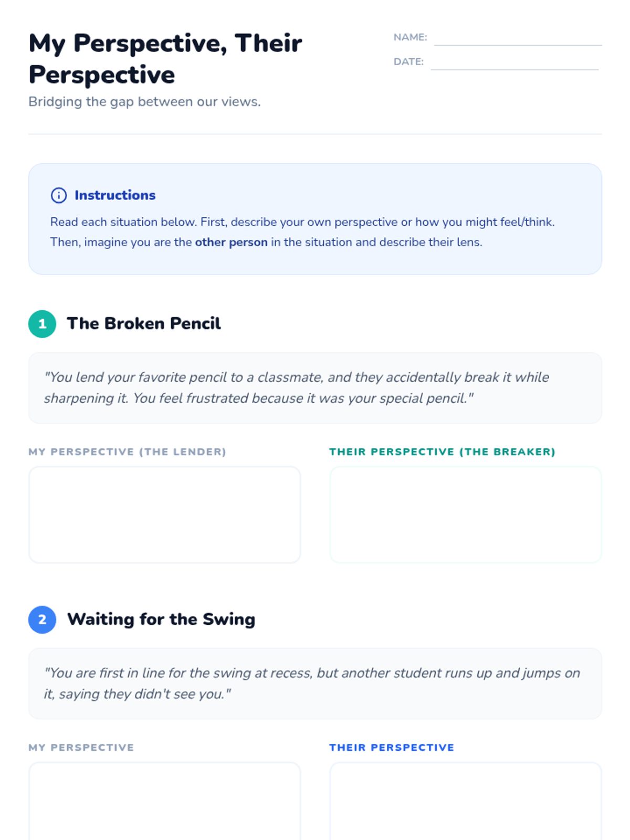Click the swing scenario quote
This screenshot has width=630, height=840.
[312, 683]
